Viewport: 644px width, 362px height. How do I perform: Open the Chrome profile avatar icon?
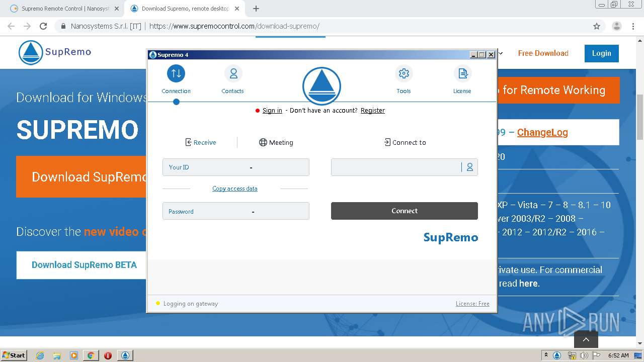point(616,26)
